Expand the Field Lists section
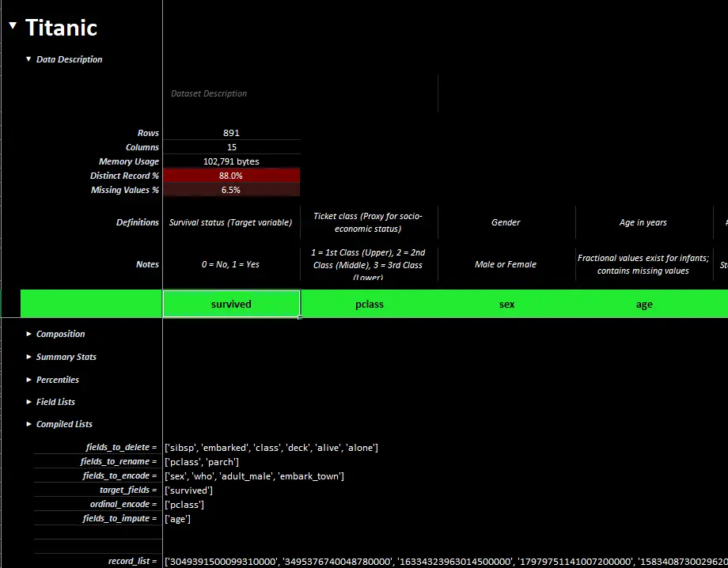Viewport: 728px width, 568px height. point(28,402)
